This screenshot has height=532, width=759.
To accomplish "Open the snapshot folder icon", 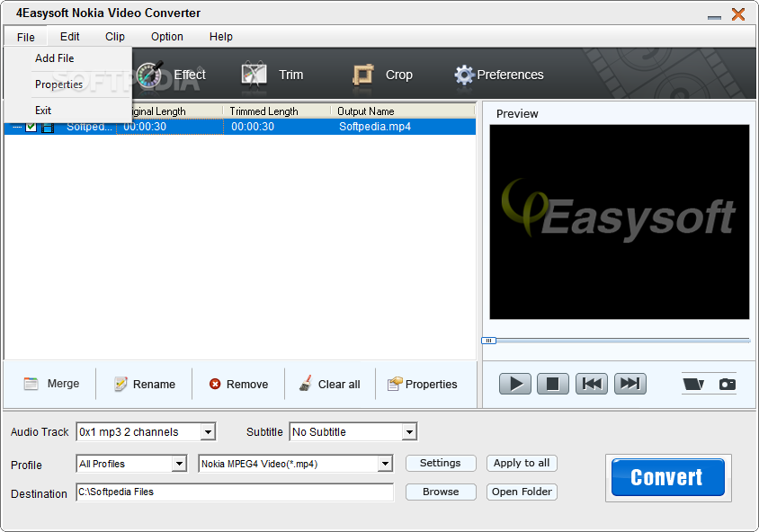I will click(693, 384).
